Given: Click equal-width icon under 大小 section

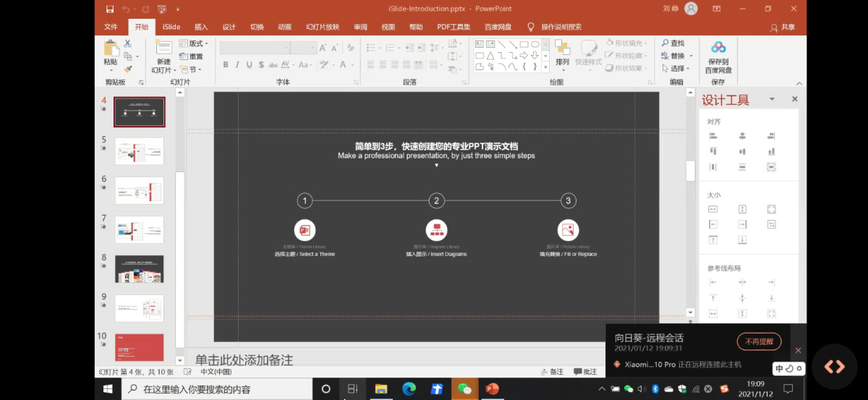Looking at the screenshot, I should pos(713,209).
